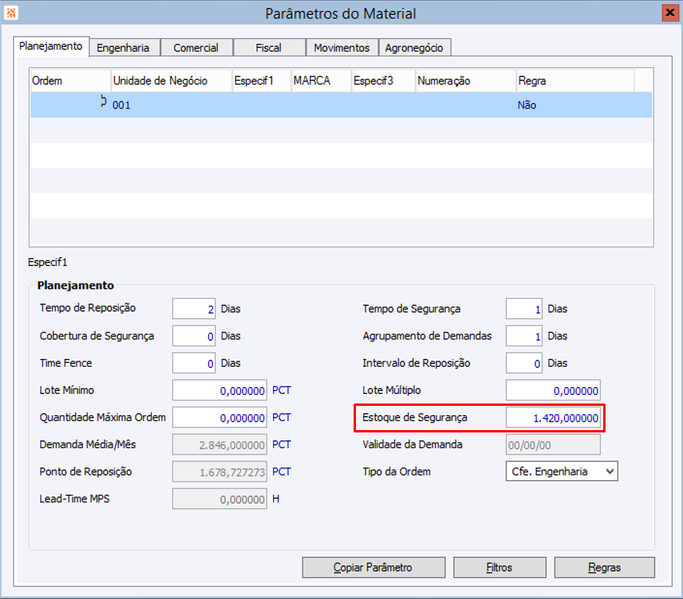Switch to the Planejamento tab
683x599 pixels.
click(51, 47)
